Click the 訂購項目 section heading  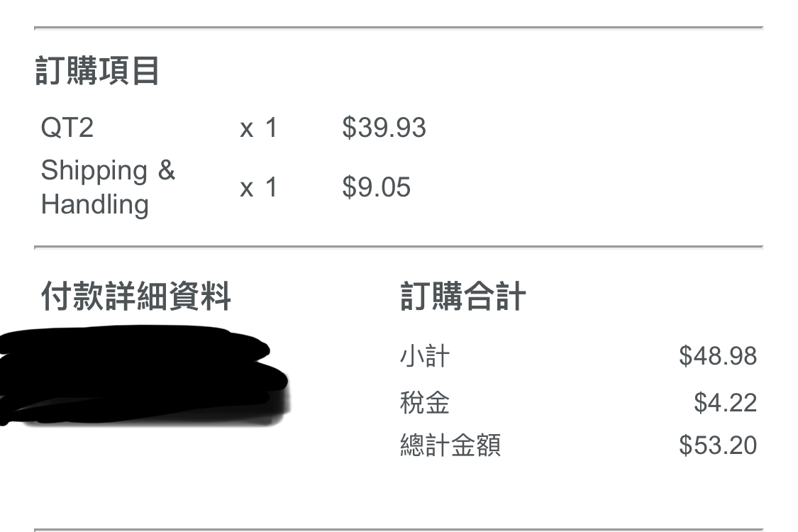[97, 72]
